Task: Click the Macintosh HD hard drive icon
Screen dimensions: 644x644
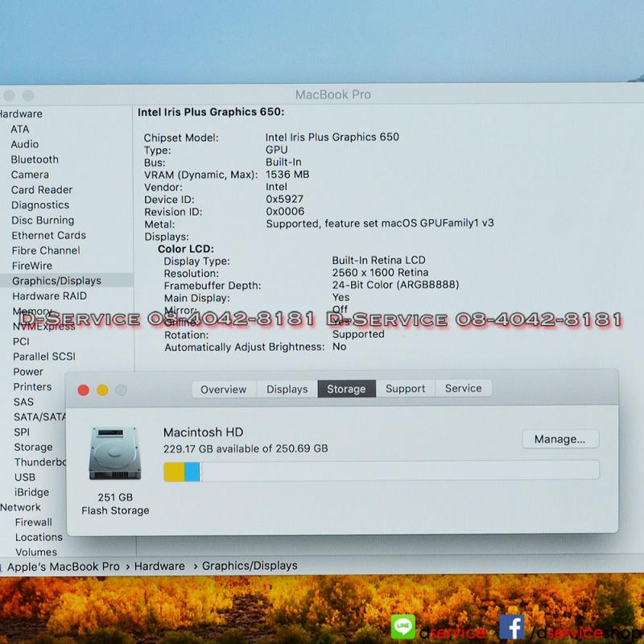Action: pos(115,453)
